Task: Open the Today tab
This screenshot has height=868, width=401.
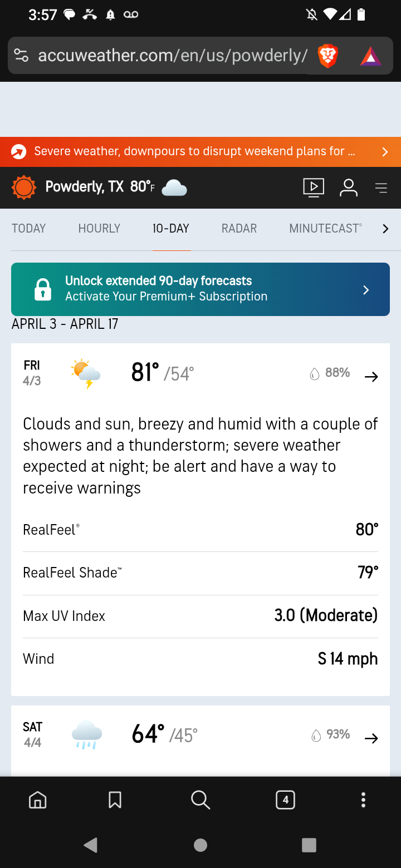Action: point(28,229)
